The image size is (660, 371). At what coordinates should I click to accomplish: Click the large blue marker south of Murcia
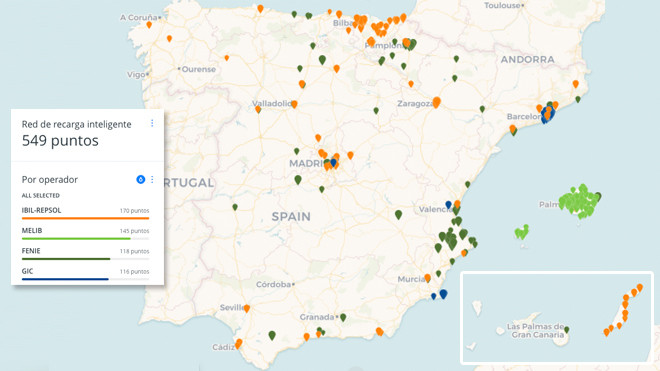pyautogui.click(x=443, y=294)
